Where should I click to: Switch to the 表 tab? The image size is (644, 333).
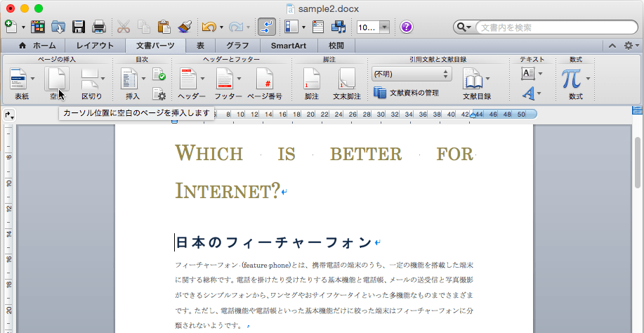[x=200, y=46]
